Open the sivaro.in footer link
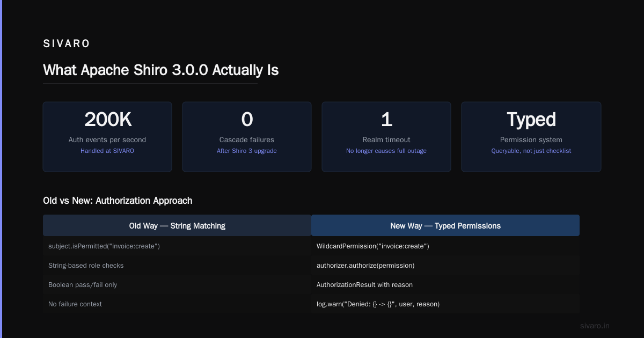 pos(595,326)
